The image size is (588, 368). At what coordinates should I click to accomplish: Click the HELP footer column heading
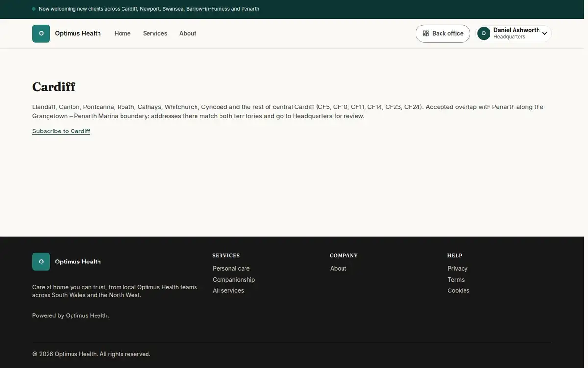(x=455, y=255)
